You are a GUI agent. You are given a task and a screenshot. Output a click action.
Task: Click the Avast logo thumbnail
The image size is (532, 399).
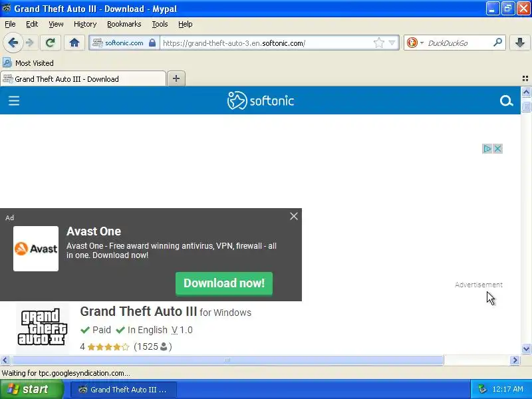click(36, 249)
